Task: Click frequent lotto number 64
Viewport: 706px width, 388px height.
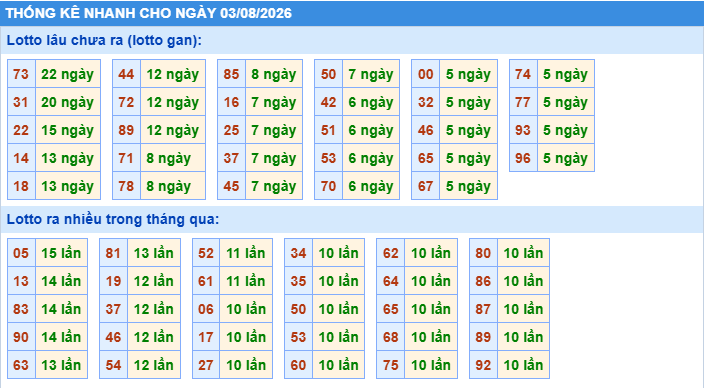Action: click(391, 281)
